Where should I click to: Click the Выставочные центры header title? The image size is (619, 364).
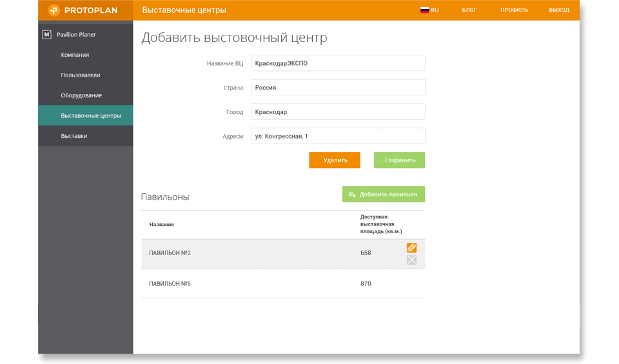pyautogui.click(x=184, y=10)
